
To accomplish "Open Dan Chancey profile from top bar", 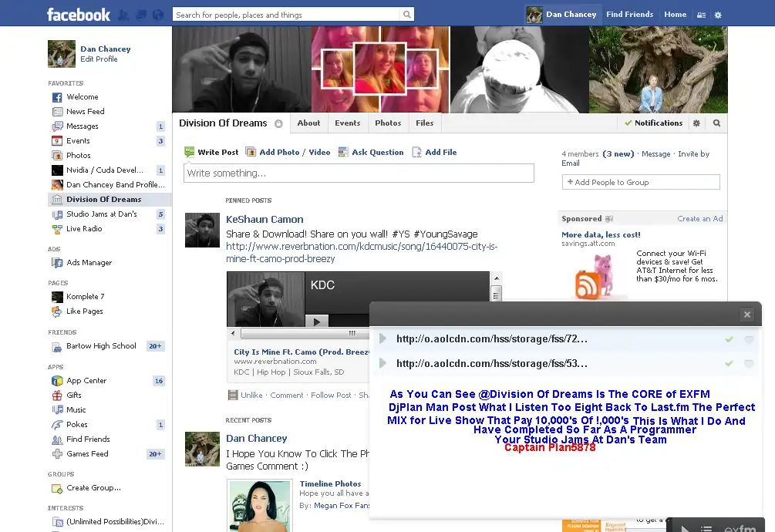I will coord(561,15).
